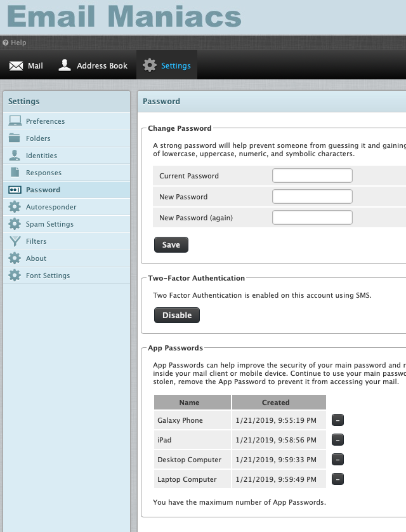
Task: Save the new password
Action: (171, 244)
